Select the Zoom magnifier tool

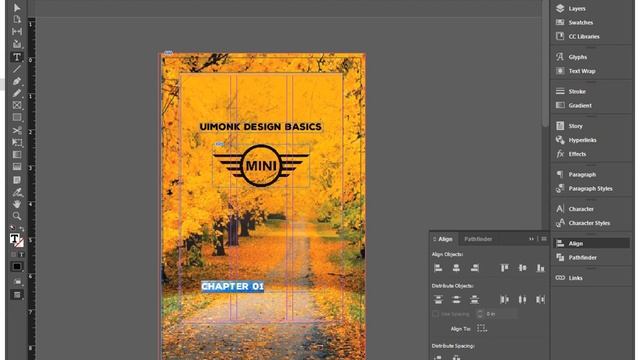click(17, 216)
